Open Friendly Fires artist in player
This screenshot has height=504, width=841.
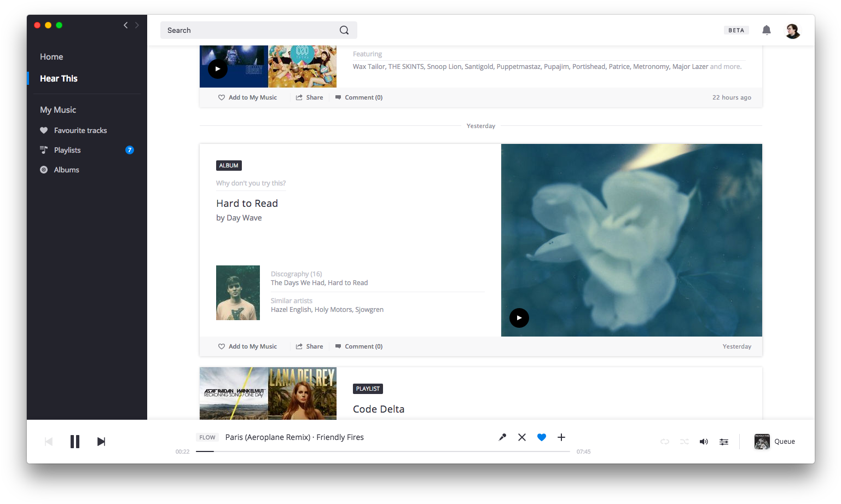coord(340,437)
